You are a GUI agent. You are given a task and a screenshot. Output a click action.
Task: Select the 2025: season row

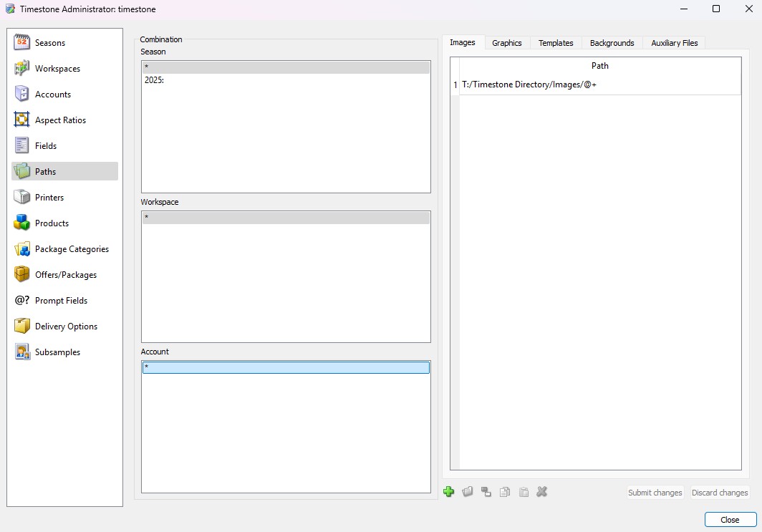pos(286,80)
